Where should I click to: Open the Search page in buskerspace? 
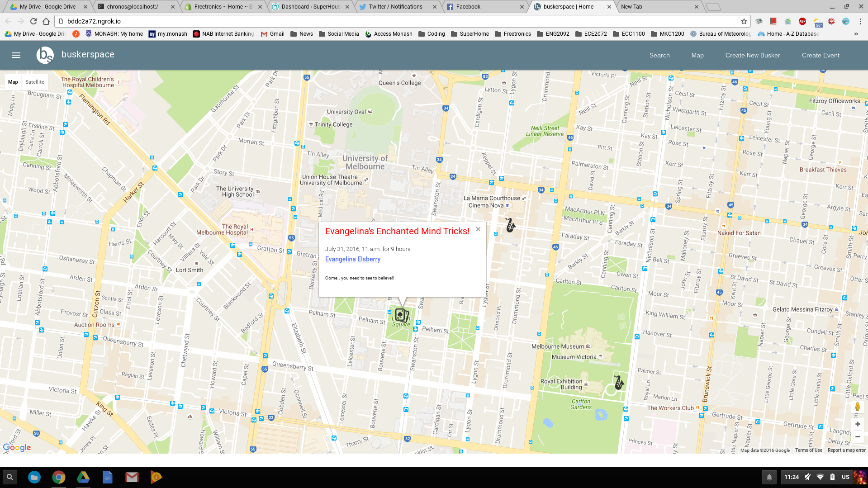pos(659,55)
